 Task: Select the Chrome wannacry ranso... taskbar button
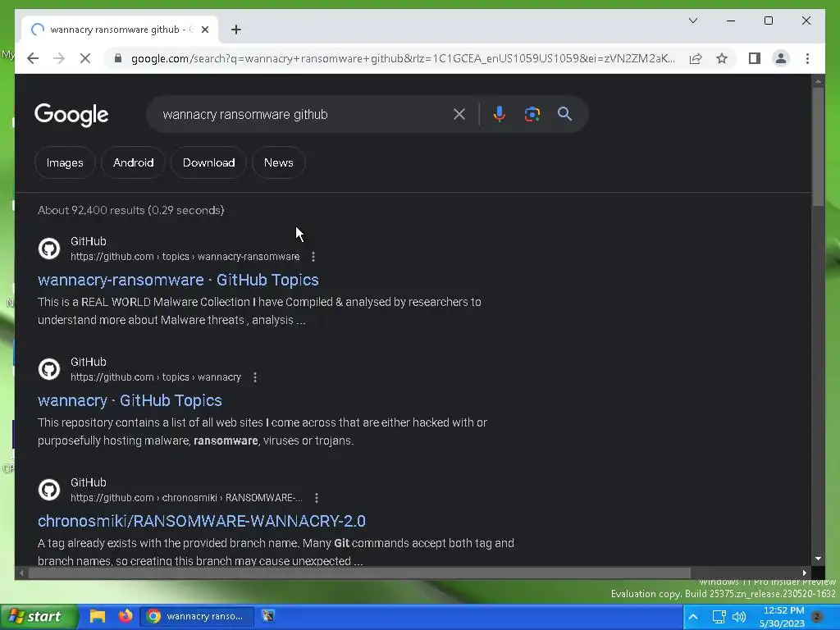(x=197, y=616)
